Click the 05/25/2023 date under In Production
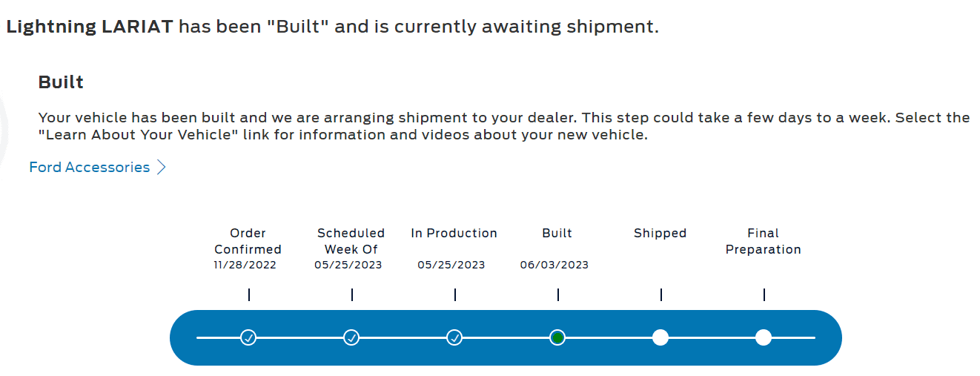Viewport: 980px width, 376px height. coord(451,265)
